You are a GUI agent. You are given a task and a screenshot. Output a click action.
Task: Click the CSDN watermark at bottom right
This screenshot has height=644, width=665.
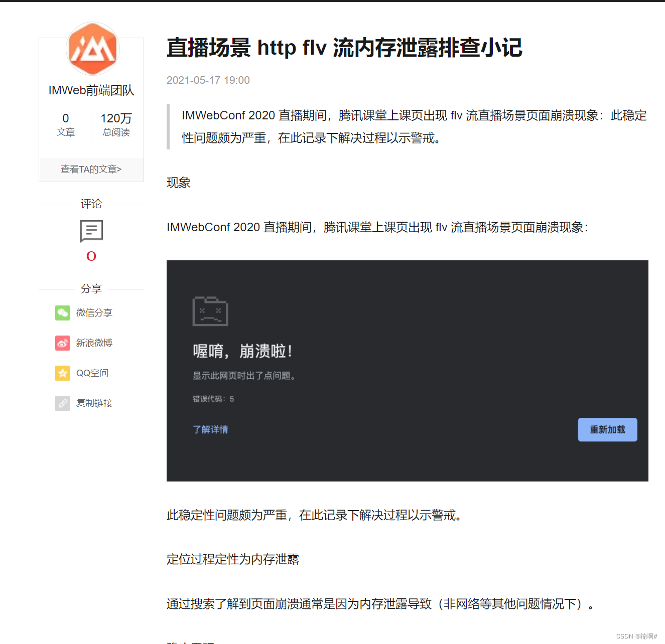[x=636, y=635]
